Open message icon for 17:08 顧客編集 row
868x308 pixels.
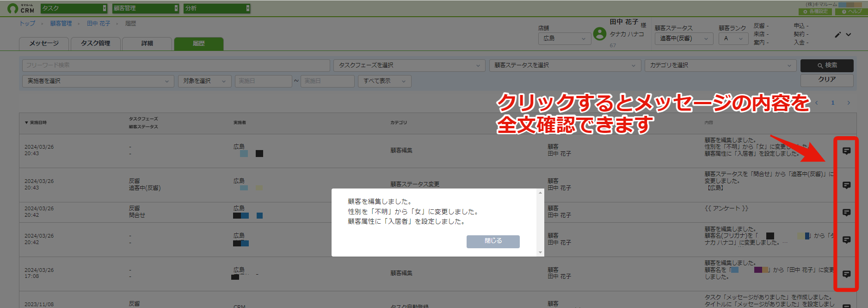pyautogui.click(x=846, y=274)
